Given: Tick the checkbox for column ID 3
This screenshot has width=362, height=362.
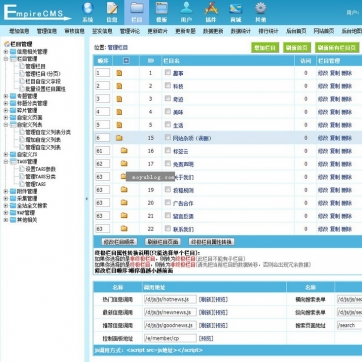Looking at the screenshot, I should pos(168,98).
